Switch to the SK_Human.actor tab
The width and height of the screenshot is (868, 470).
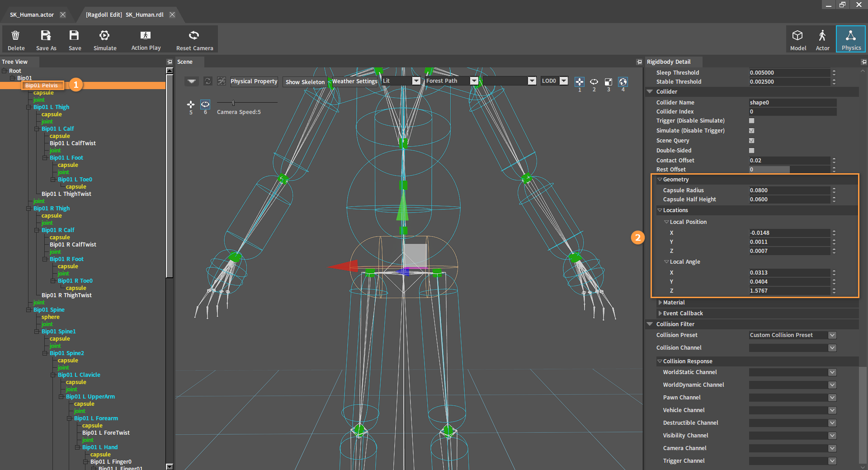tap(32, 14)
